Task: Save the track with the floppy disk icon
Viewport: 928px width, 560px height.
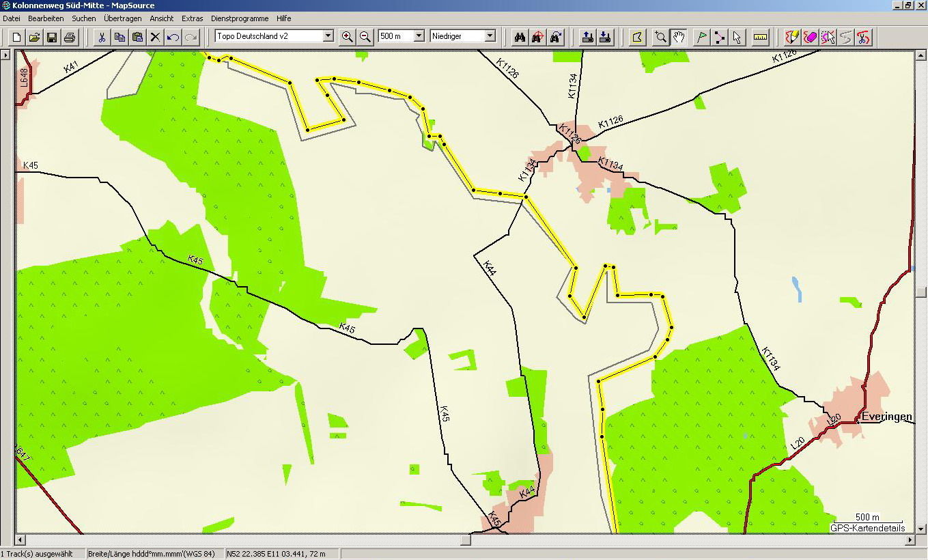Action: tap(52, 37)
